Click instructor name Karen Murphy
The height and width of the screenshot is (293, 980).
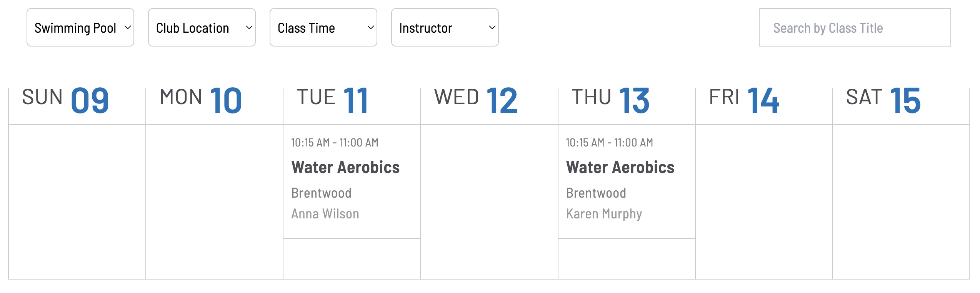click(x=603, y=214)
